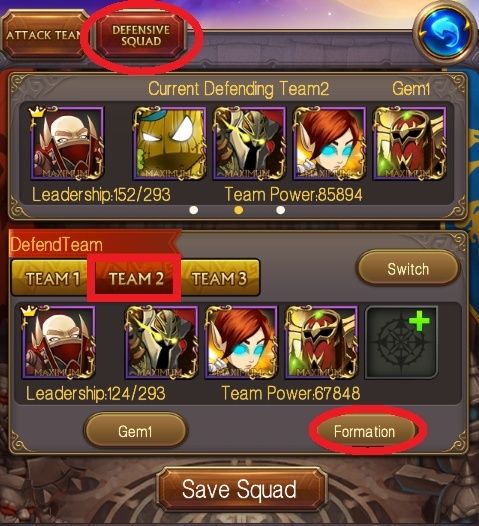479x526 pixels.
Task: Open the Defensive Squad tab
Action: pos(141,36)
